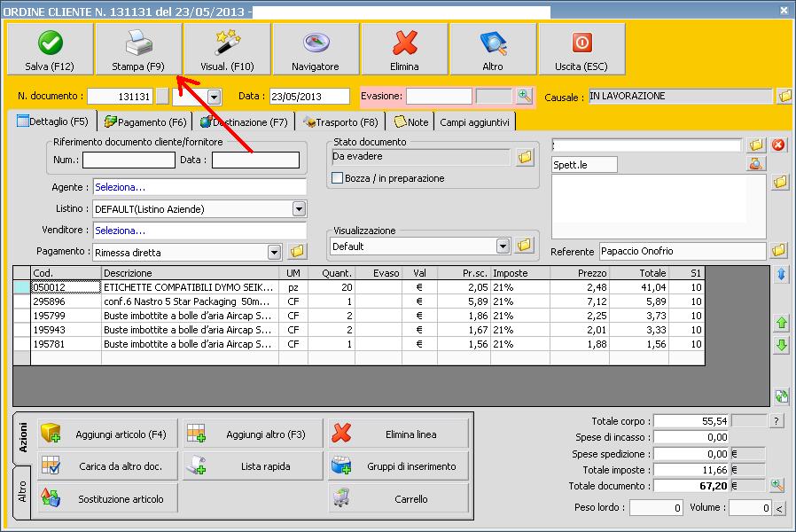The height and width of the screenshot is (532, 796).
Task: Open the Destinazione (F7) tab
Action: (244, 122)
